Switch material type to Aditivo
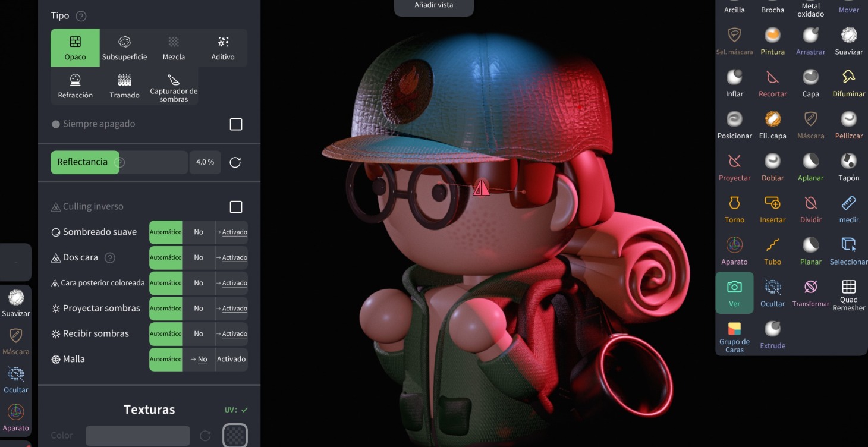This screenshot has height=447, width=868. 223,48
